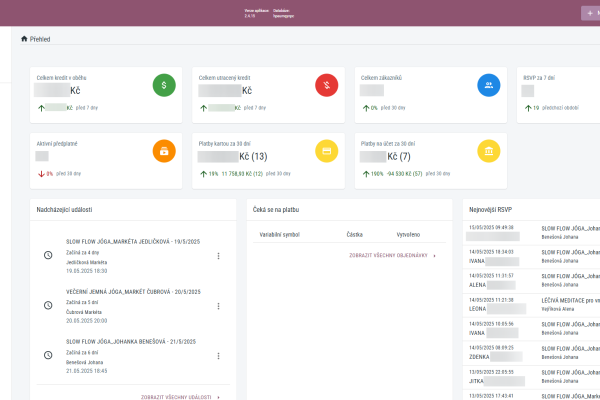Image resolution: width=600 pixels, height=400 pixels.
Task: Click the yellow bank account payments icon
Action: 489,151
